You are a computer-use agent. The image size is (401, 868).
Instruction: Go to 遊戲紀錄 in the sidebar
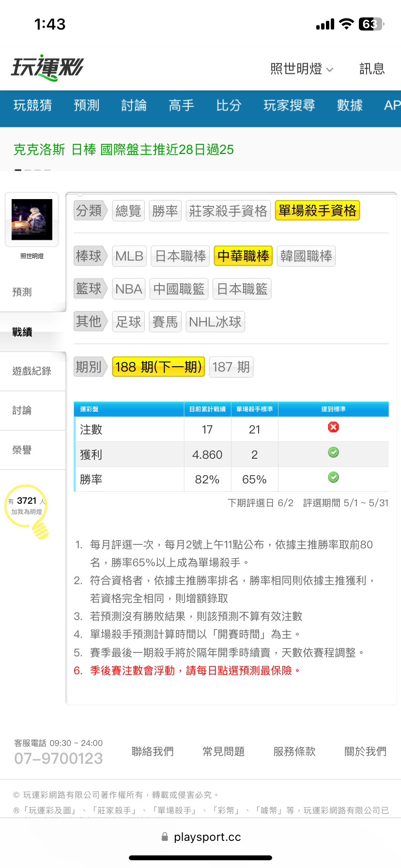[x=32, y=371]
